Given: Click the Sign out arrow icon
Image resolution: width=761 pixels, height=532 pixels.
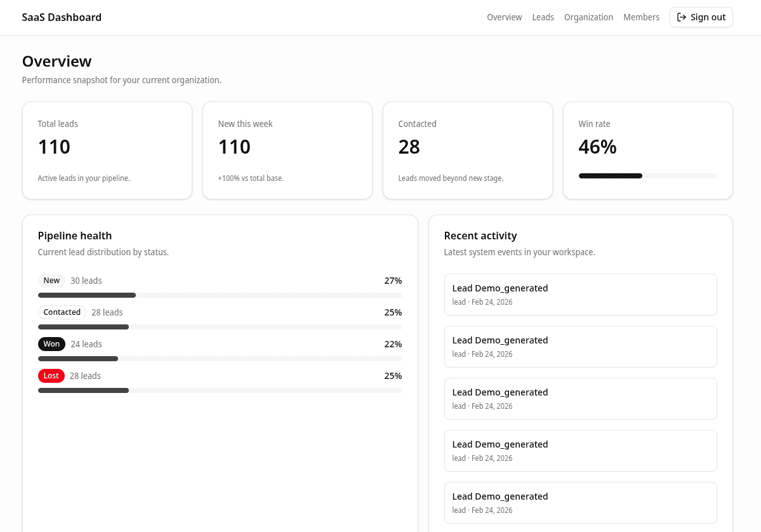Looking at the screenshot, I should pos(682,17).
